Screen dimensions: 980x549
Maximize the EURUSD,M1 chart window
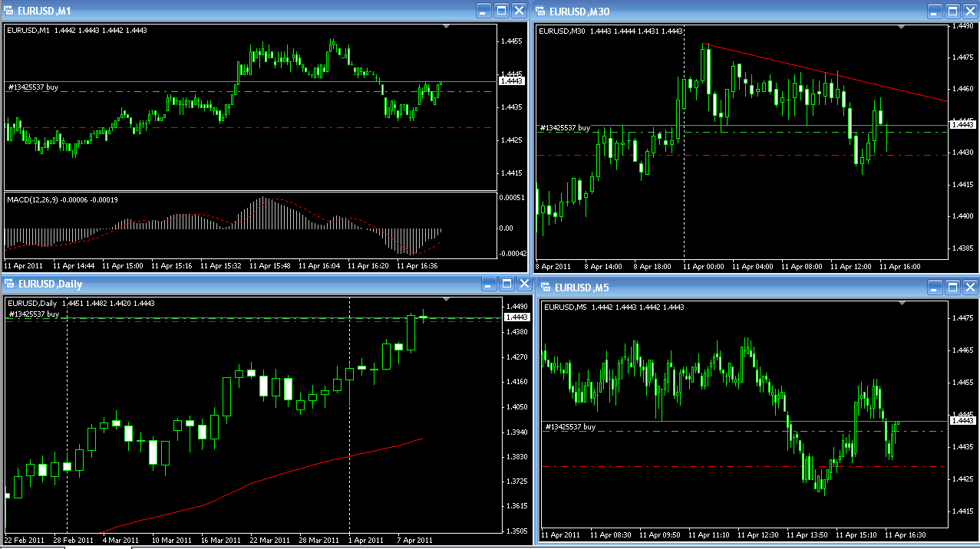[502, 11]
